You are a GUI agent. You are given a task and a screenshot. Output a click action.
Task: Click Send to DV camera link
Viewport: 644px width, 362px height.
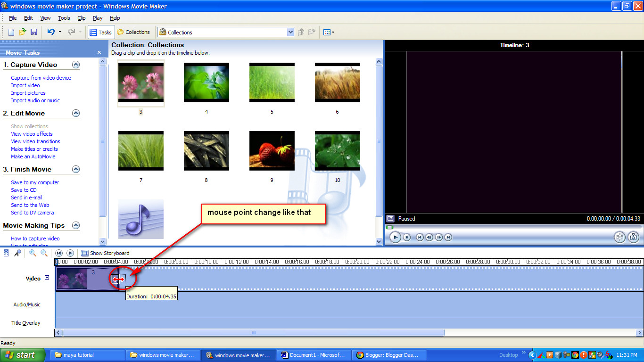pos(33,213)
